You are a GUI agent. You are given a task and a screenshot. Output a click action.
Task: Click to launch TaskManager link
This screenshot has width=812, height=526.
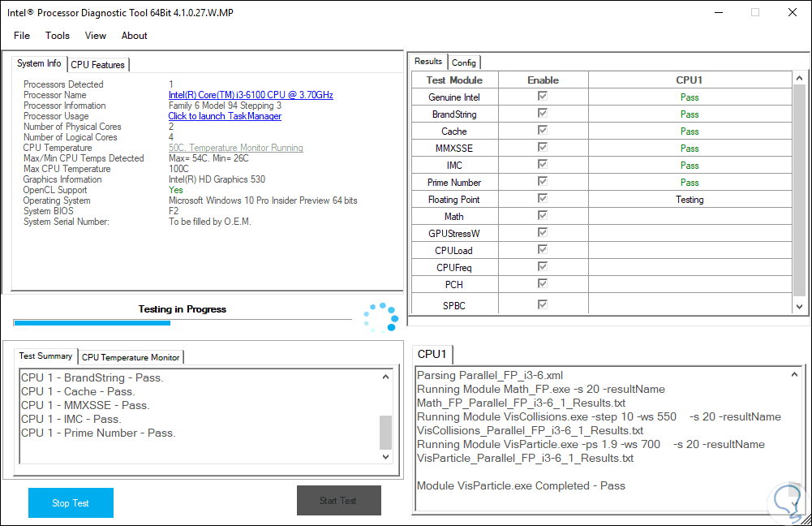(x=225, y=116)
